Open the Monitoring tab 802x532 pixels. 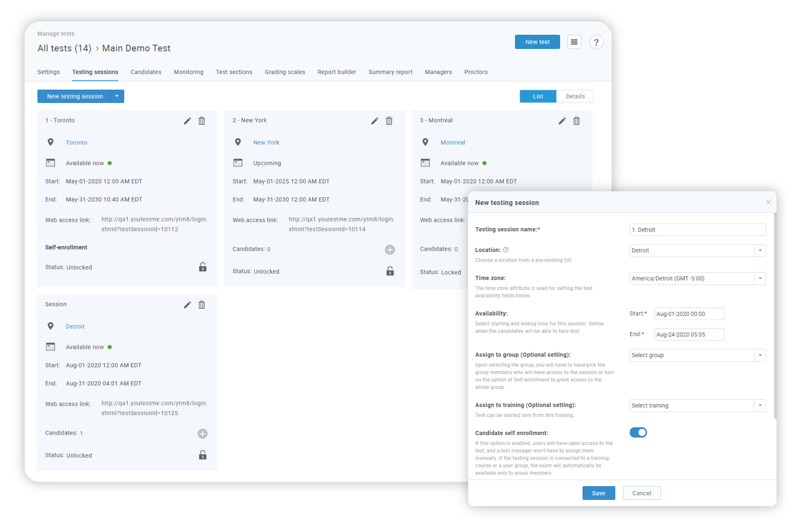tap(189, 72)
